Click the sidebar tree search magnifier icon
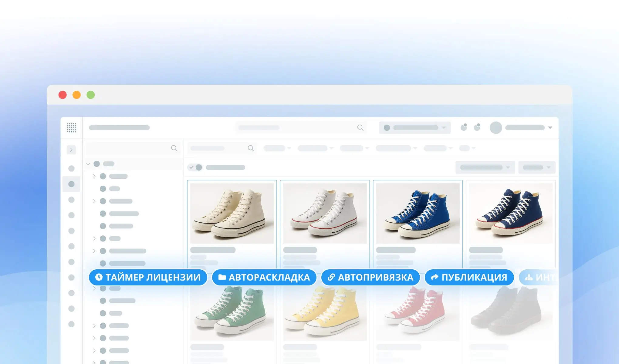Viewport: 619px width, 364px height. click(174, 148)
